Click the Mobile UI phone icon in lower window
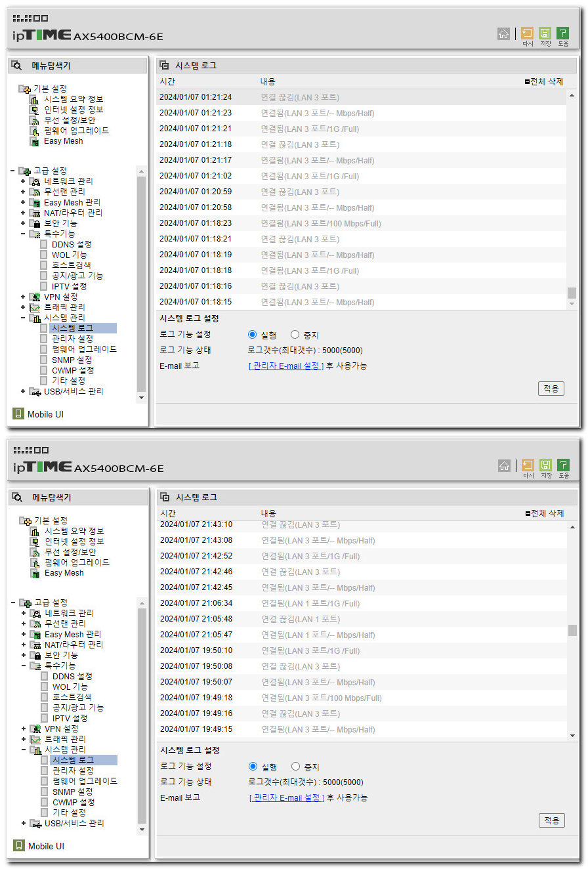This screenshot has width=588, height=869. (x=19, y=846)
